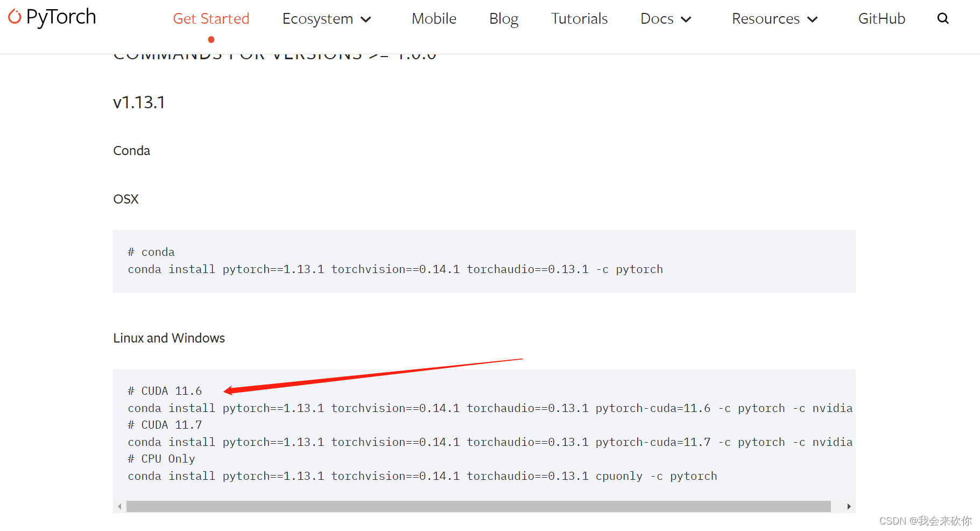
Task: Expand the Ecosystem dropdown menu
Action: pos(327,19)
